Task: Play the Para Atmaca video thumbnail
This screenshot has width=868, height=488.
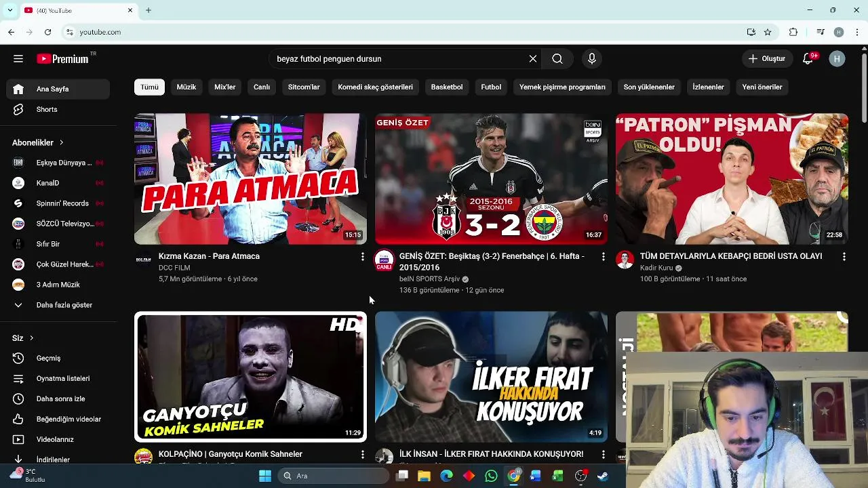Action: 250,179
